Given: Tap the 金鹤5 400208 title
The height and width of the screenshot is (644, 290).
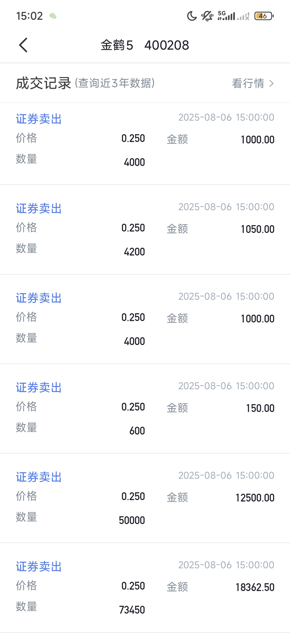Looking at the screenshot, I should 145,45.
